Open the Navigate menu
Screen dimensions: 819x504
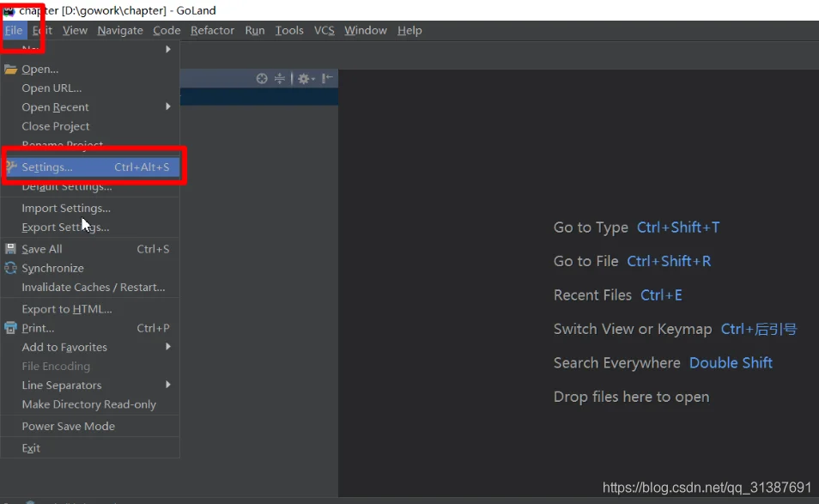click(x=120, y=30)
